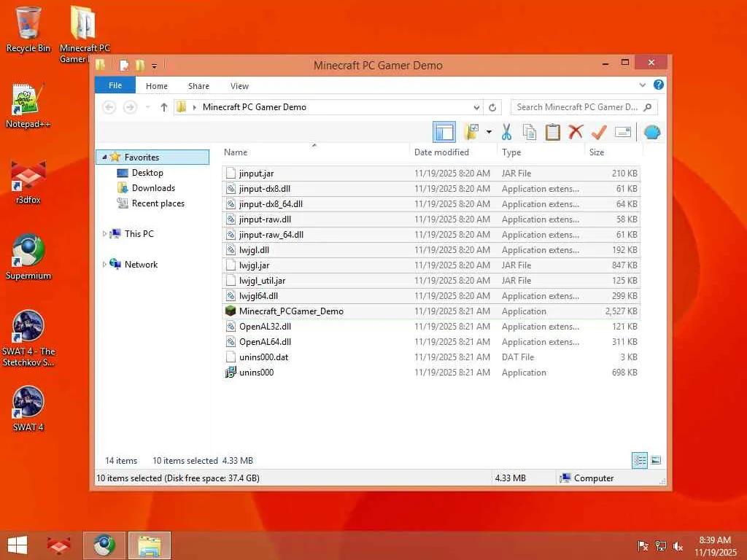Click the New folder icon in title bar
Viewport: 747px width, 560px height.
pyautogui.click(x=139, y=65)
